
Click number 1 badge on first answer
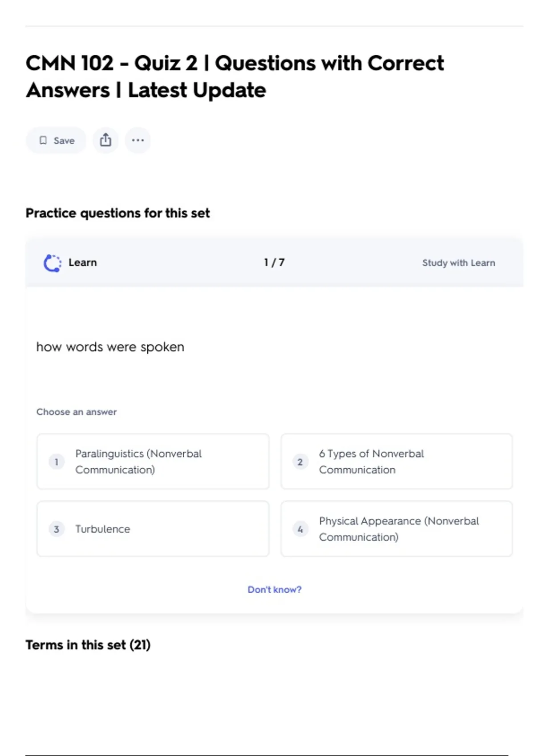tap(57, 462)
